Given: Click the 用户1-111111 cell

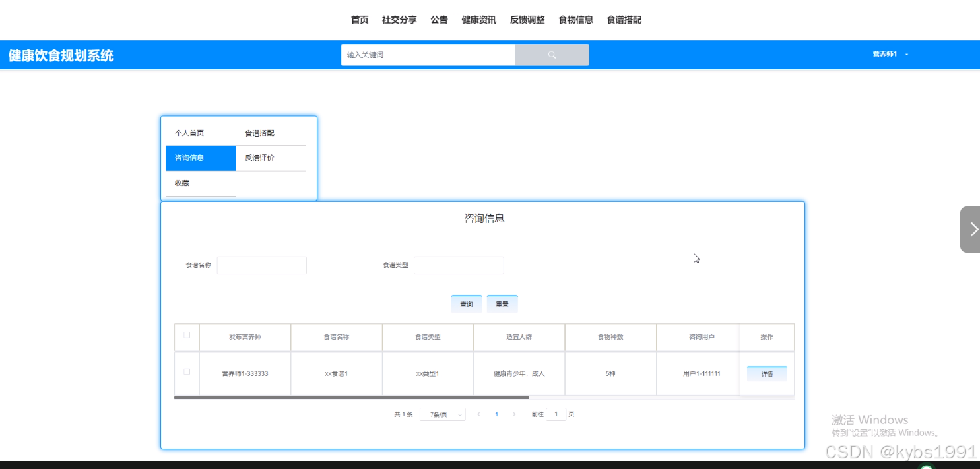Looking at the screenshot, I should 702,373.
